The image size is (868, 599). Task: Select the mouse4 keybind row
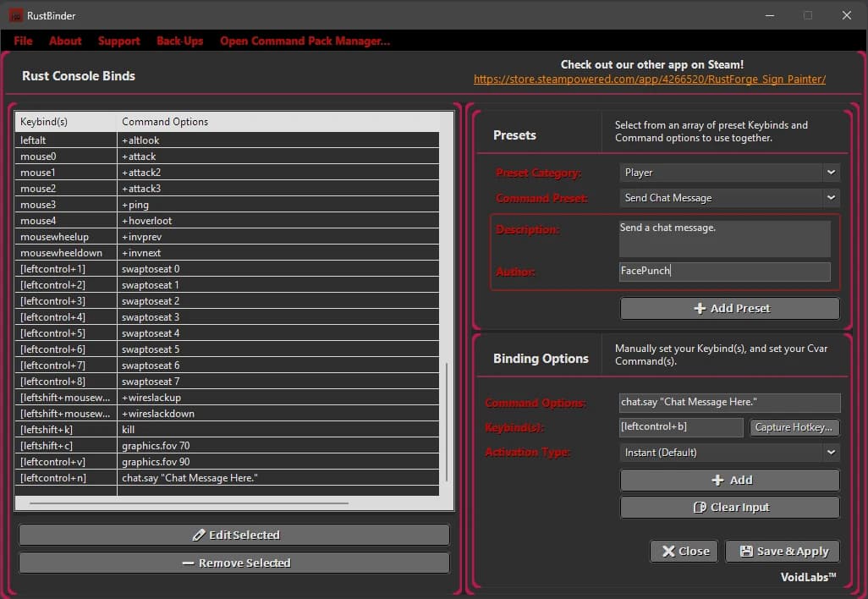coord(227,220)
